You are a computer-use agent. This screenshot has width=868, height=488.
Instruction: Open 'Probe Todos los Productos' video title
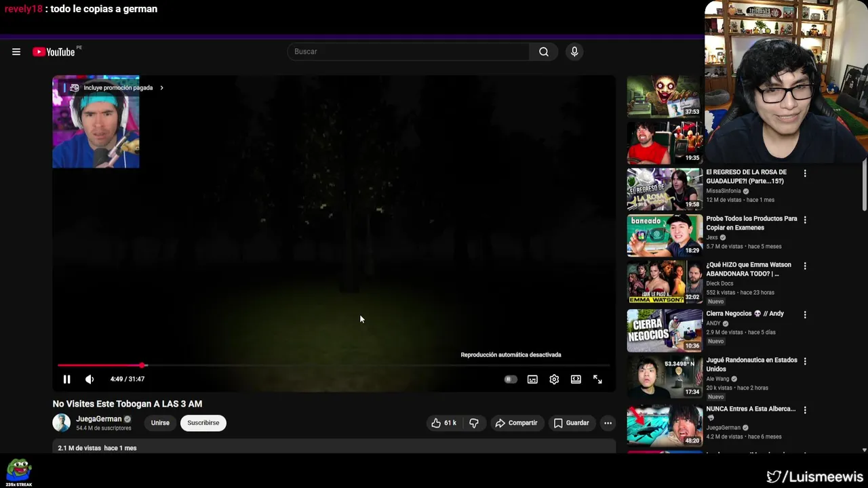click(x=751, y=223)
